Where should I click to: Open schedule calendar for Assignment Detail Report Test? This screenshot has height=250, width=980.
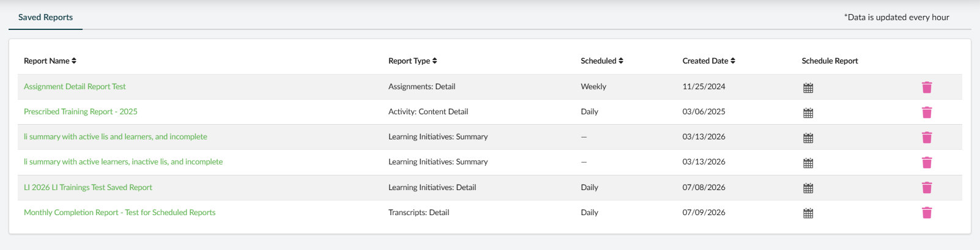(x=808, y=87)
